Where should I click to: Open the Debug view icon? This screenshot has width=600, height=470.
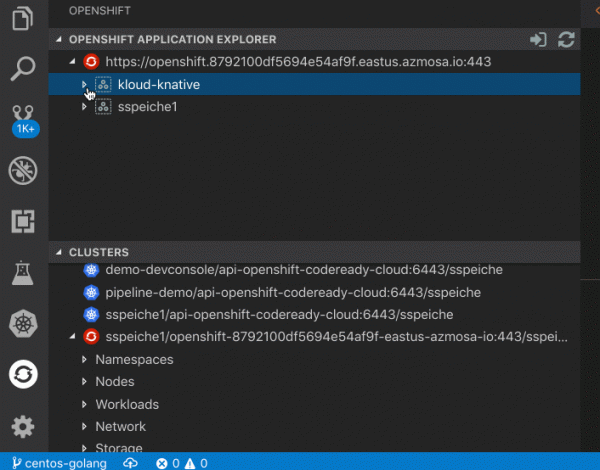tap(22, 170)
